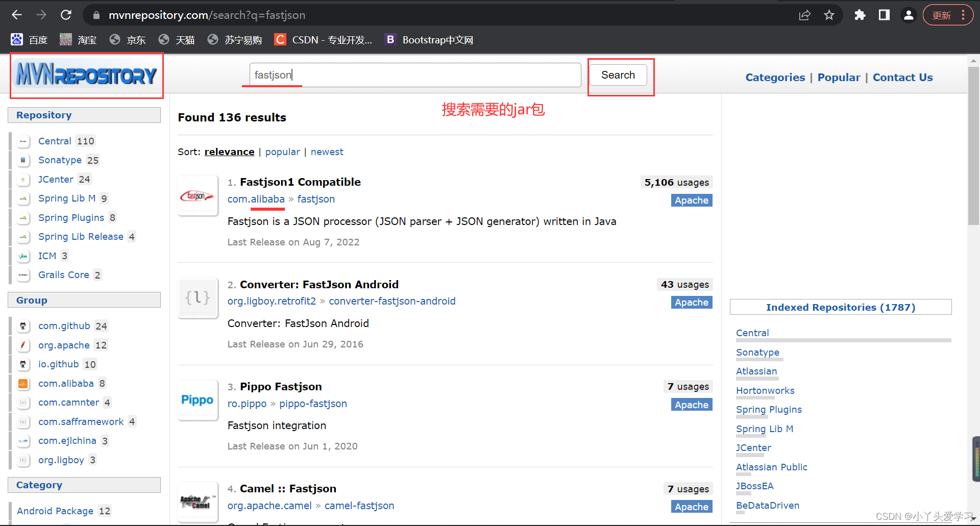Bookmark this page with the star icon

(829, 15)
